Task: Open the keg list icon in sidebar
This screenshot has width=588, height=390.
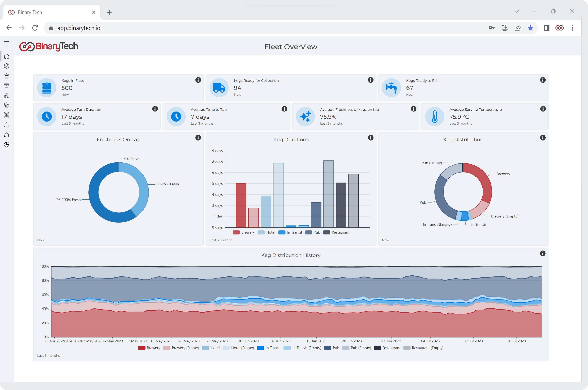Action: [x=7, y=76]
